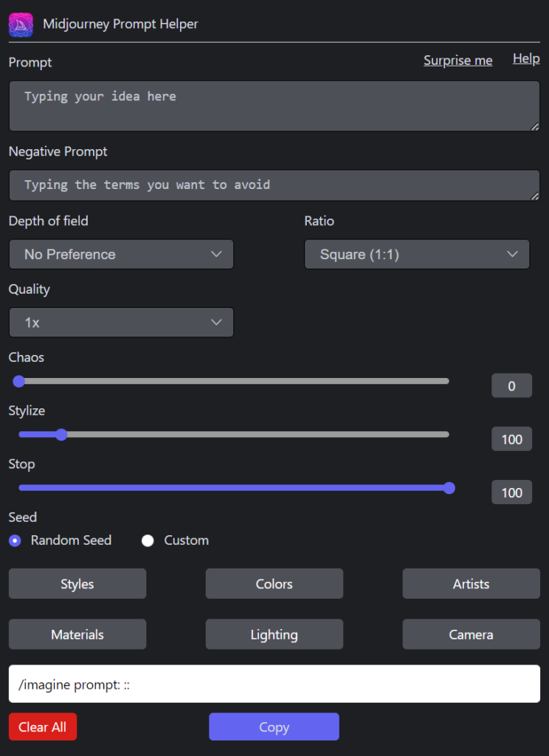Image resolution: width=549 pixels, height=756 pixels.
Task: Expand the Ratio Square (1:1) dropdown
Action: [x=417, y=254]
